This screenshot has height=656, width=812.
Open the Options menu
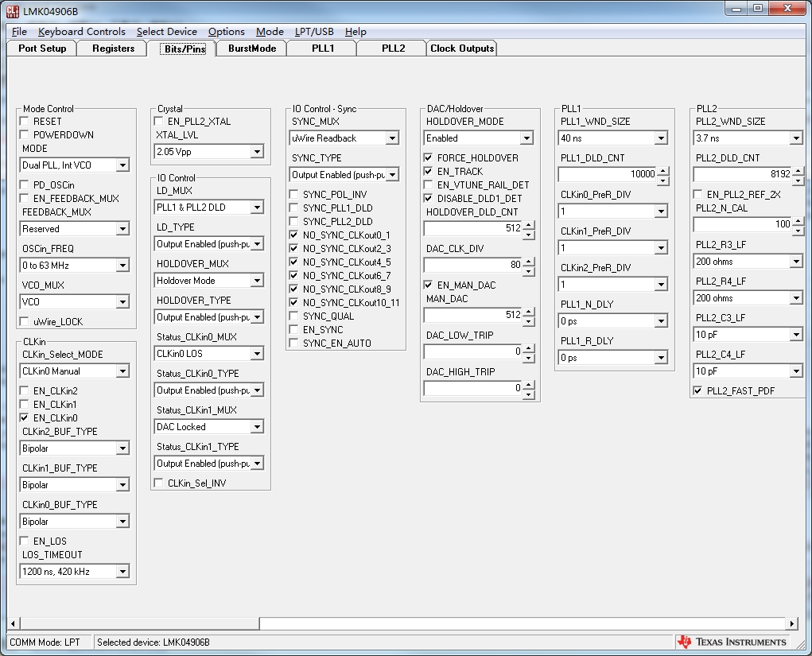(227, 32)
